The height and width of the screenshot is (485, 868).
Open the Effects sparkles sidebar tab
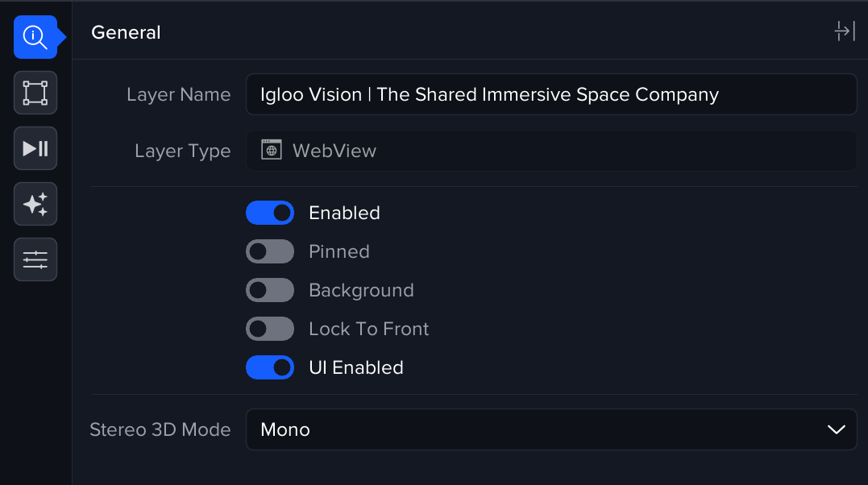(x=35, y=204)
